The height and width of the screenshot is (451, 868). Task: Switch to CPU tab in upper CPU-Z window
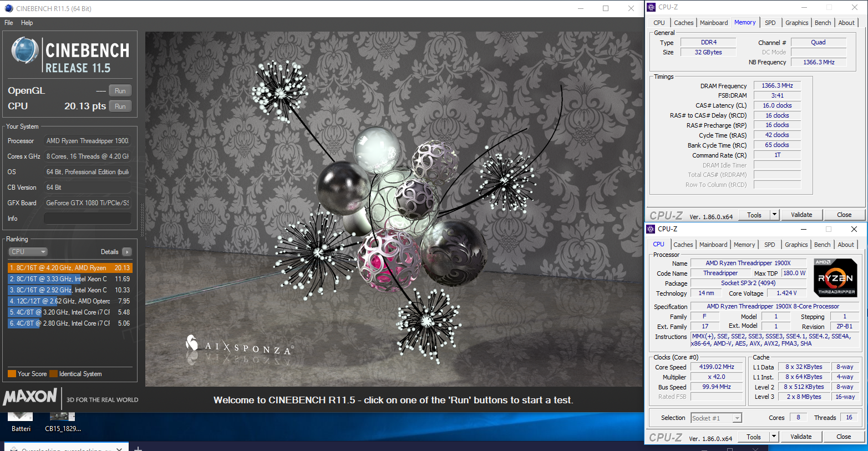(659, 23)
